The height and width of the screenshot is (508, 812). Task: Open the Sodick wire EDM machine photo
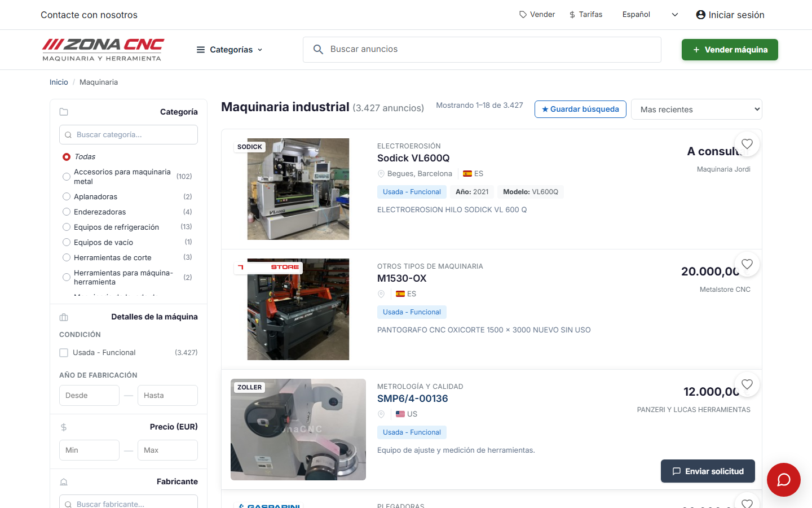[298, 189]
